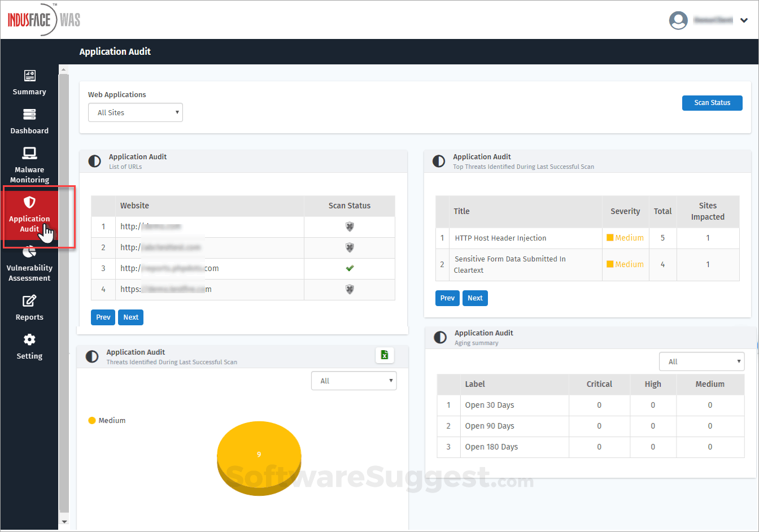
Task: Click Medium severity swatch for HTTP Host Header Injection
Action: tap(610, 238)
